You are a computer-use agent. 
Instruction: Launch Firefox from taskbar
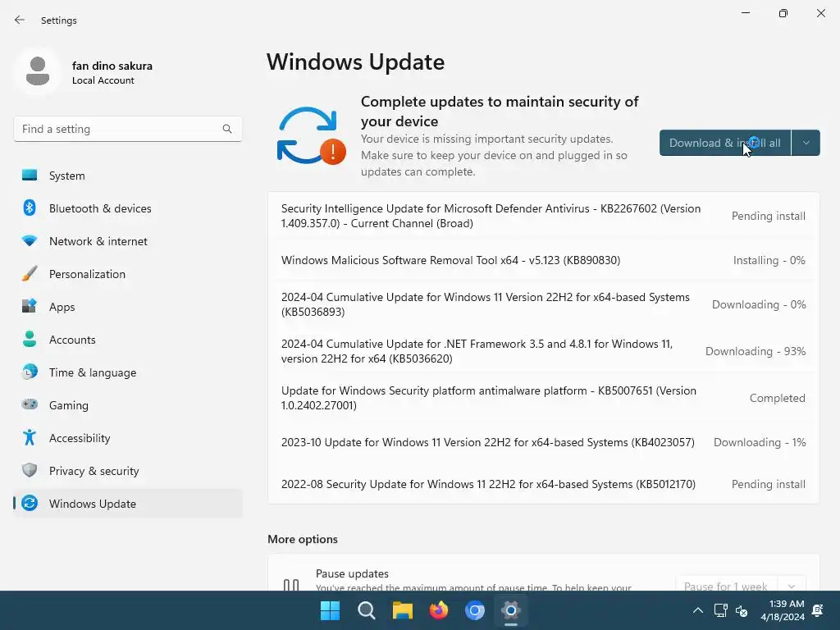point(439,610)
